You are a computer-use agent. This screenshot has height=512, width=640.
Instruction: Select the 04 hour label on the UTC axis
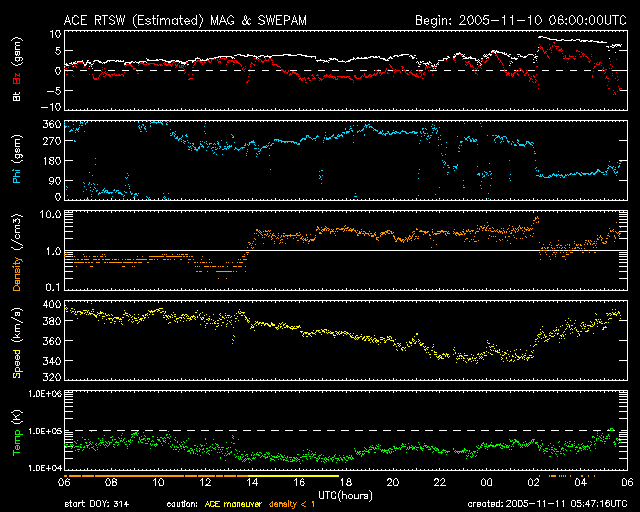[580, 483]
